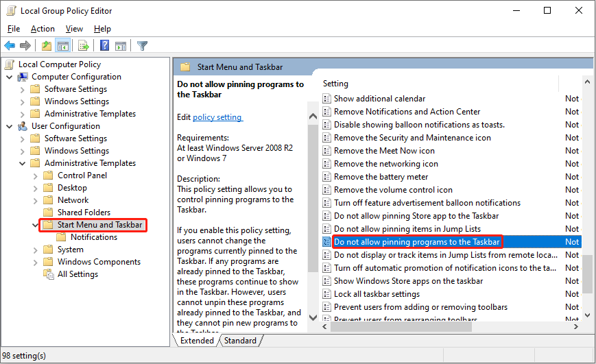Open the Action menu
This screenshot has height=364, width=596.
[x=43, y=29]
